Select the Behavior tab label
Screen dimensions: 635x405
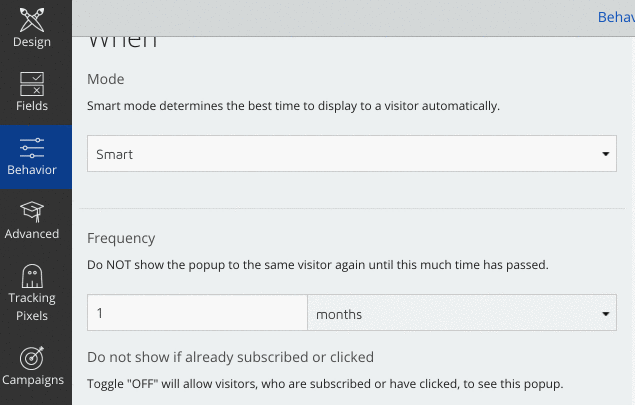[32, 170]
